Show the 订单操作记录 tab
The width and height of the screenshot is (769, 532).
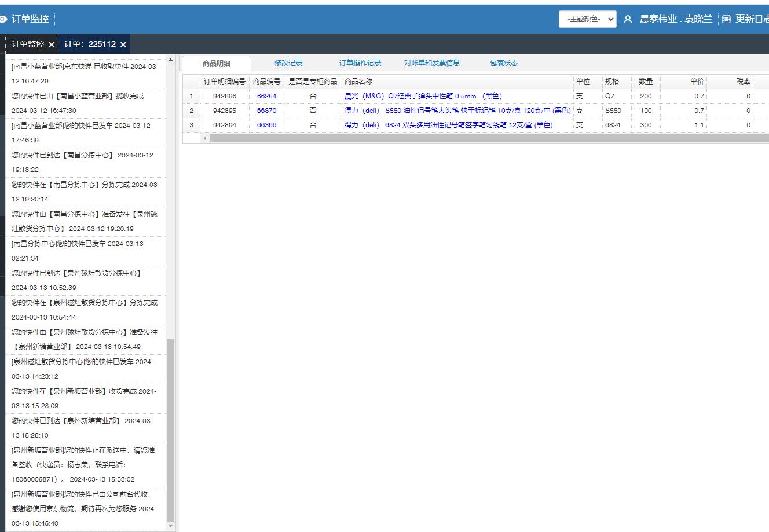point(360,63)
